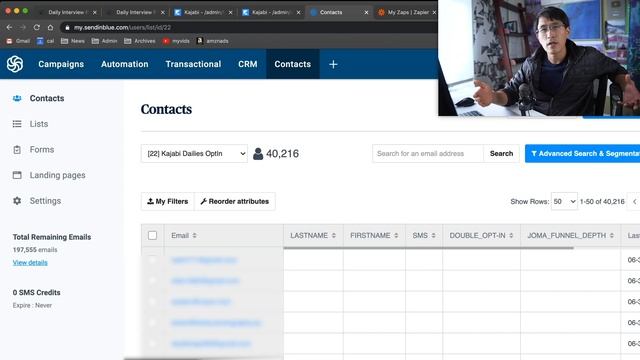This screenshot has width=640, height=360.
Task: Click the contact count 40,216
Action: 282,153
